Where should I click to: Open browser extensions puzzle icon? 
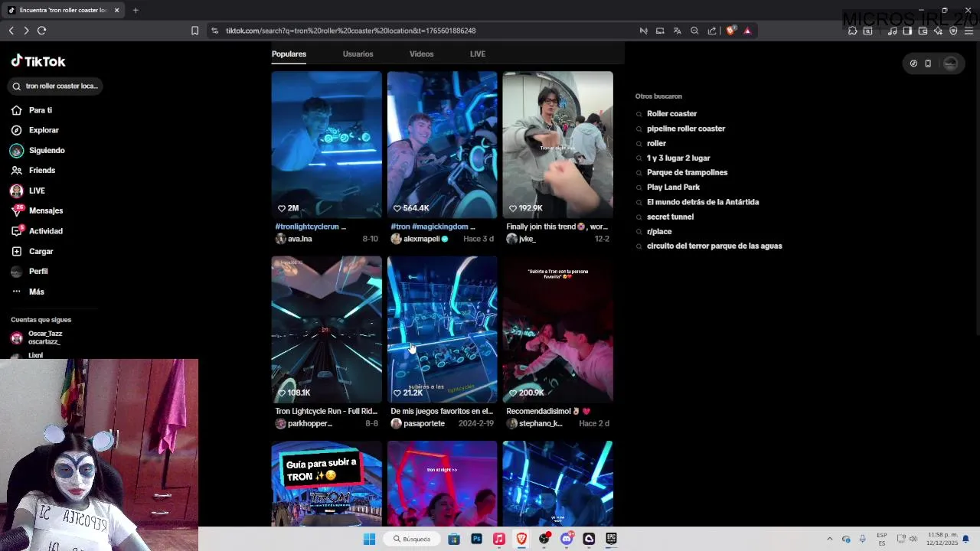[852, 31]
